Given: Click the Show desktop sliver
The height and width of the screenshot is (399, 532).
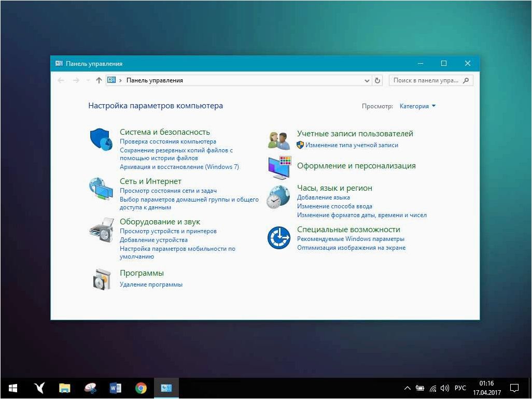Looking at the screenshot, I should [x=529, y=388].
